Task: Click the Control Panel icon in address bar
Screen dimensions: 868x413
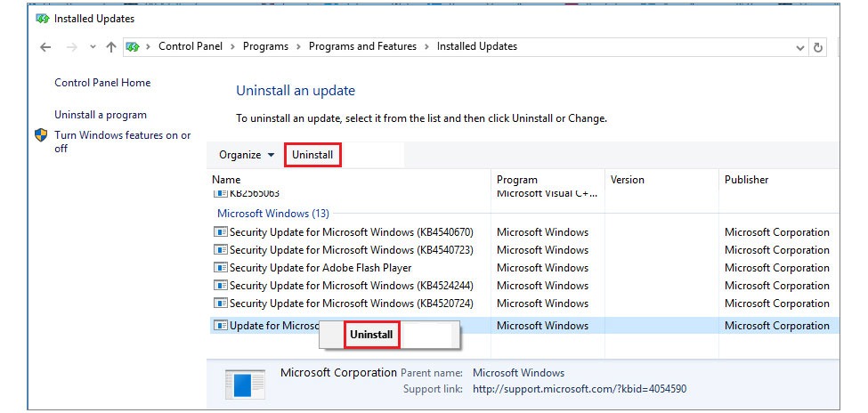Action: [x=132, y=47]
